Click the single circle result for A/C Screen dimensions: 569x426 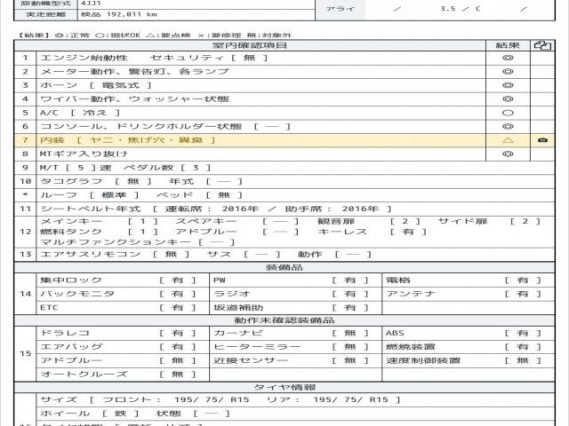point(508,113)
